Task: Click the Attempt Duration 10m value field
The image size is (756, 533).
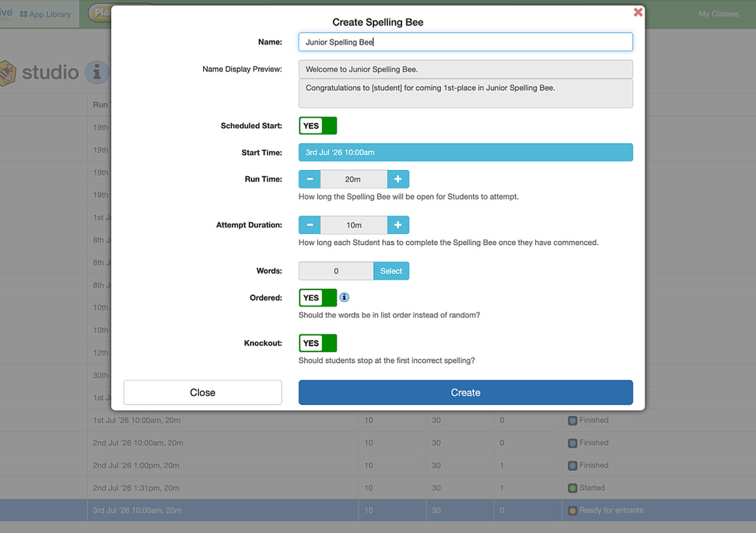Action: click(x=354, y=225)
